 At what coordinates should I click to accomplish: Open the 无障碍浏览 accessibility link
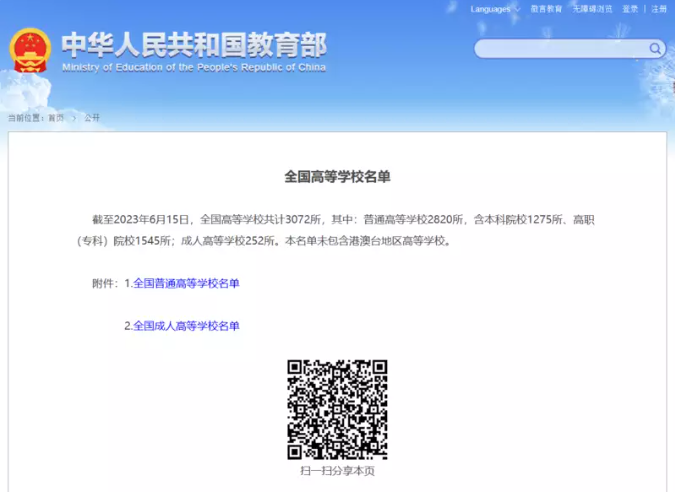click(592, 9)
